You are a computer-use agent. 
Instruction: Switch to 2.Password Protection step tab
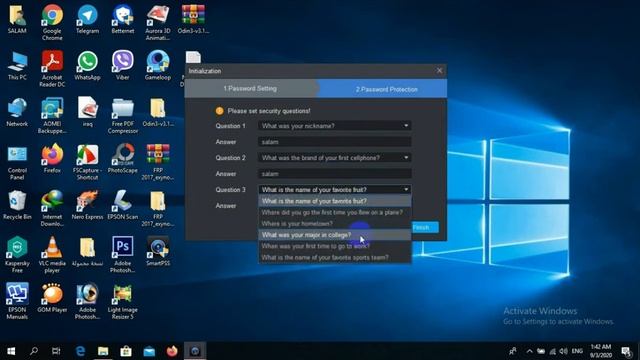[x=386, y=89]
